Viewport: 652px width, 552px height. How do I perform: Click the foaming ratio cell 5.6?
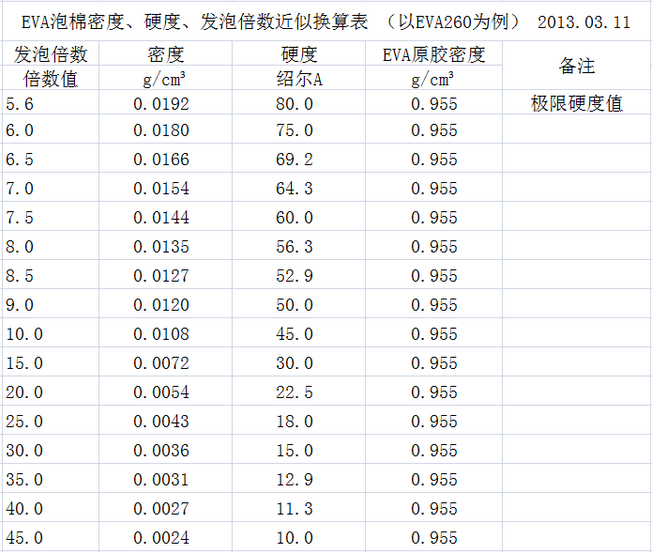click(50, 103)
